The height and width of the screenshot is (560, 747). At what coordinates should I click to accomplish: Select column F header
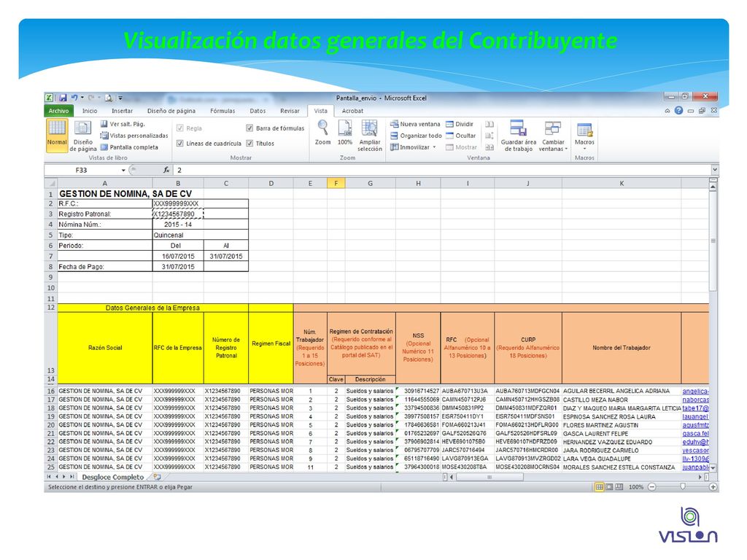[336, 183]
